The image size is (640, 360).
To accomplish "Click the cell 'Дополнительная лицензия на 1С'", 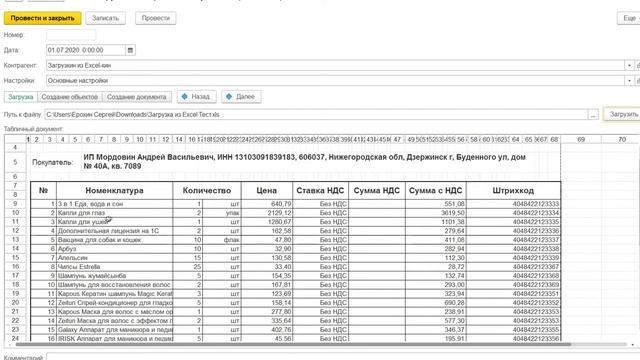I will [x=114, y=231].
